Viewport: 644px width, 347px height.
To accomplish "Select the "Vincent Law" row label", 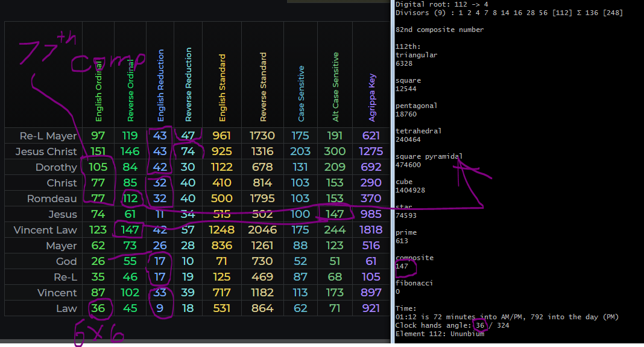I will coord(45,230).
